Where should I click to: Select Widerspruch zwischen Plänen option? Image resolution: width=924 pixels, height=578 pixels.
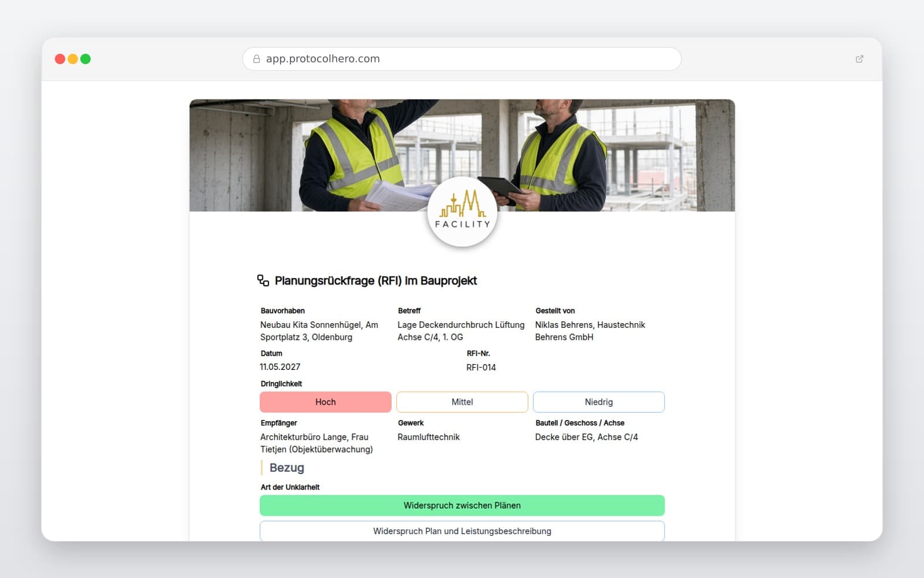tap(462, 506)
